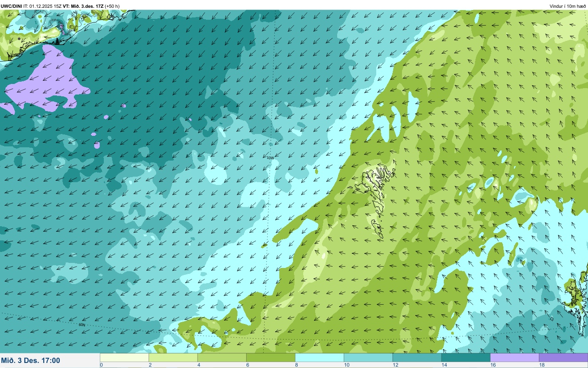Viewport: 588px width, 368px height.
Task: Select the lavender 16–18 legend swatch
Action: (514, 357)
